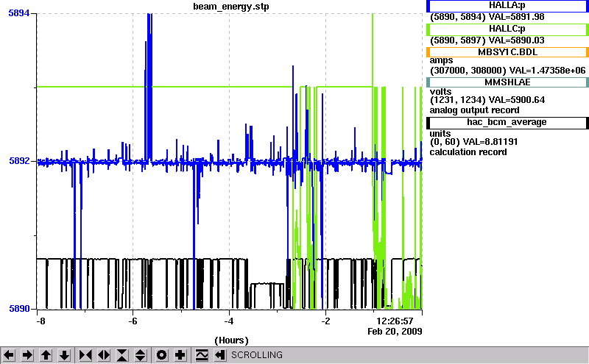Viewport: 589px width, 364px height.
Task: Click the (Hours) axis caption
Action: tap(231, 340)
